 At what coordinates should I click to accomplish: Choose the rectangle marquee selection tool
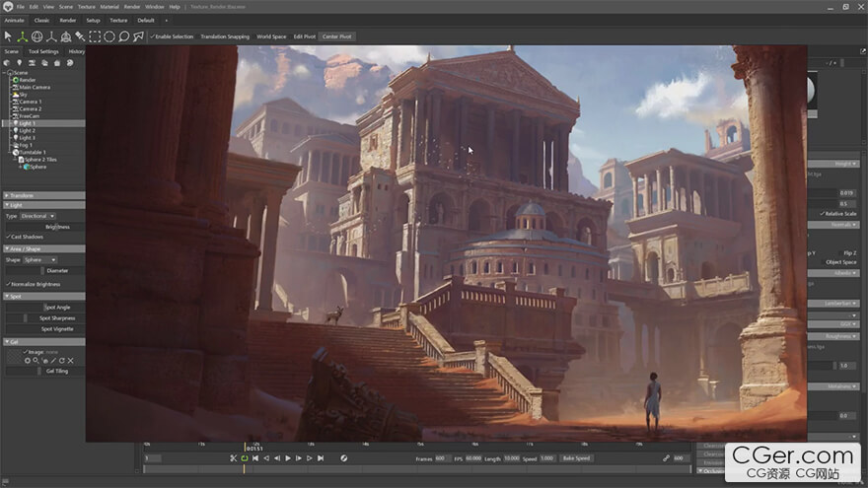pos(95,36)
